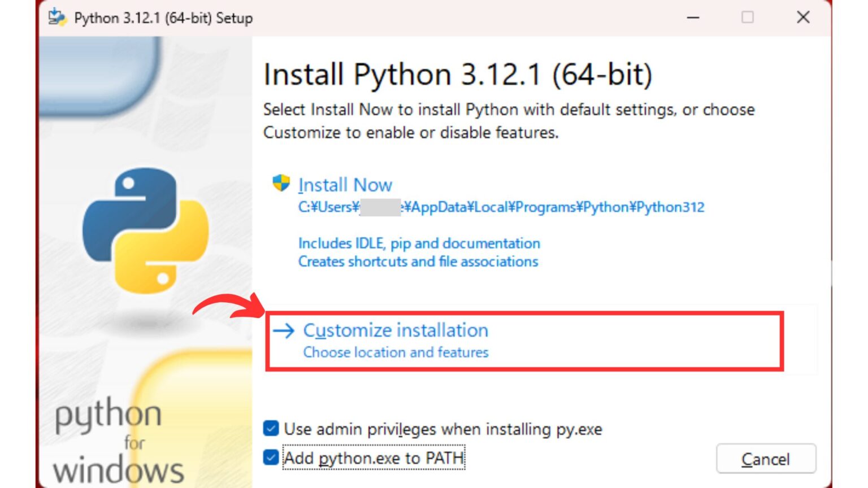Click Includes IDLE, pip and documentation text
The width and height of the screenshot is (868, 488).
419,243
